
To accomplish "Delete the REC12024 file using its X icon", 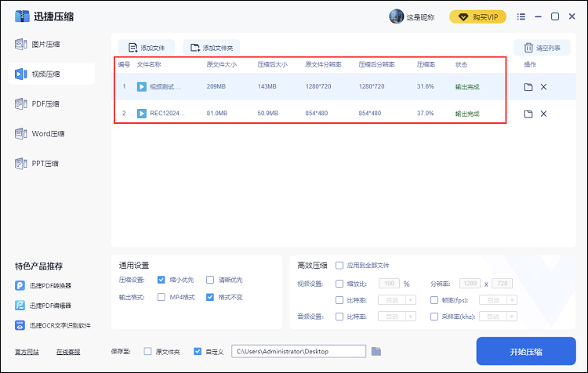I will 543,114.
